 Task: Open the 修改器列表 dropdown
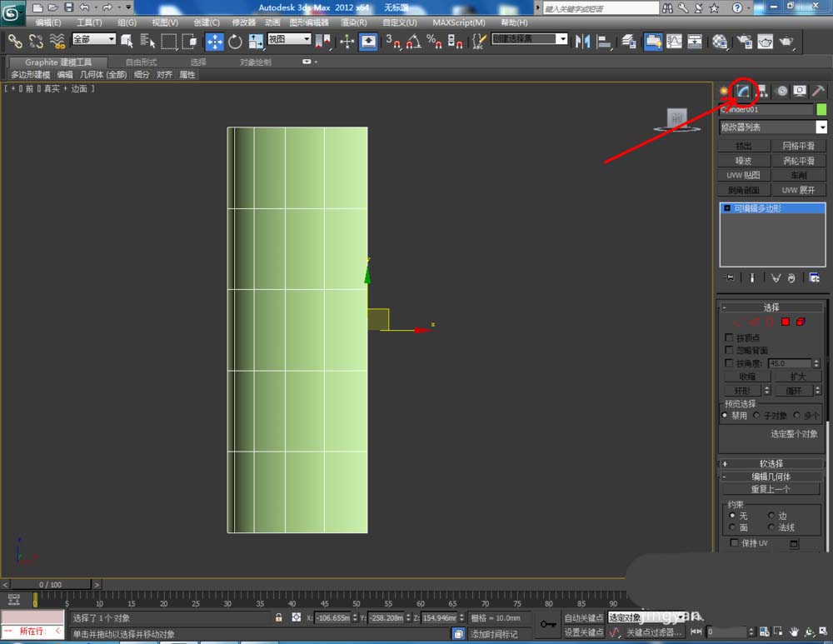click(821, 127)
